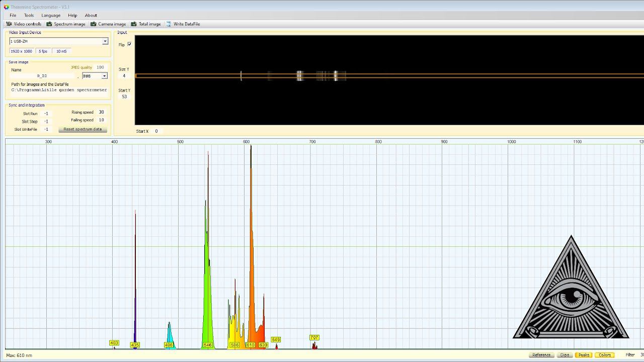Toggle the Peaks display button
The image size is (644, 362).
[583, 355]
